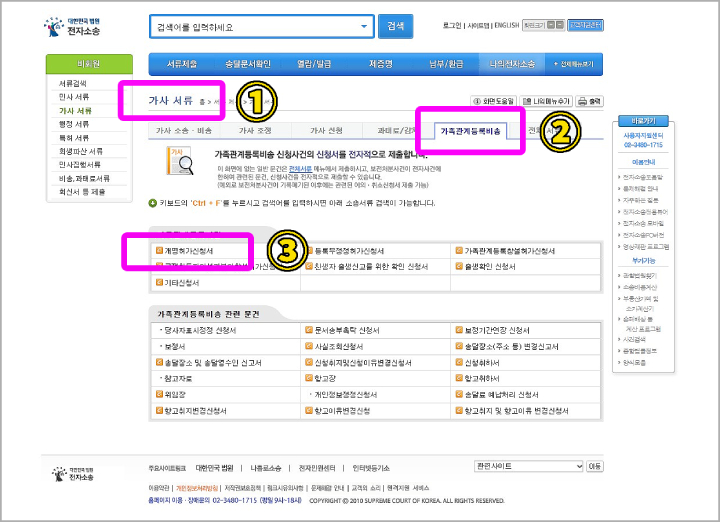Image resolution: width=720 pixels, height=522 pixels.
Task: Open 나의전자소송 in the main menu
Action: point(512,64)
